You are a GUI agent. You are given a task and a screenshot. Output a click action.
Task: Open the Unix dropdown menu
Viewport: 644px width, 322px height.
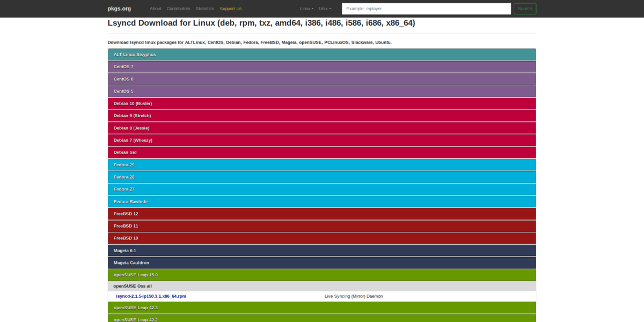(x=325, y=9)
